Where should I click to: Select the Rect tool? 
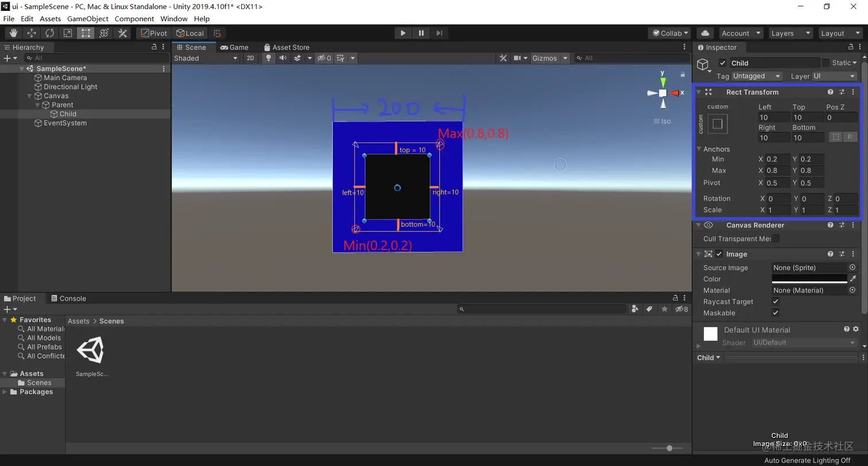(x=86, y=33)
